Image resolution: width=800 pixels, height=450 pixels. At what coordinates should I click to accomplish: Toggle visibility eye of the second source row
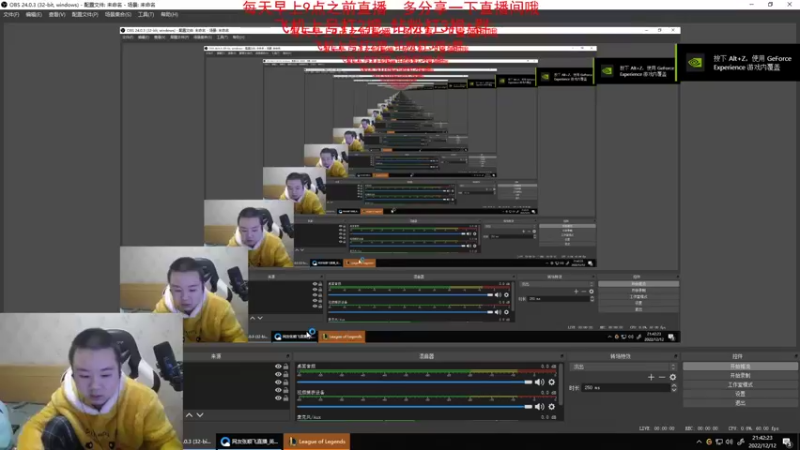(x=278, y=374)
